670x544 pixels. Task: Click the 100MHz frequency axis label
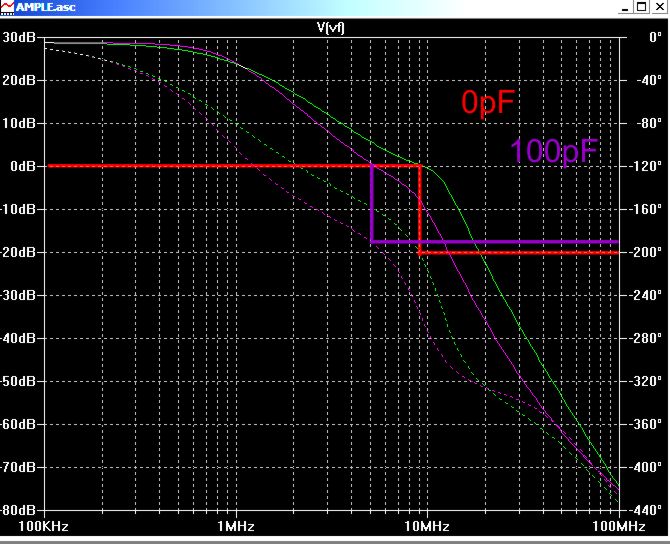click(619, 526)
